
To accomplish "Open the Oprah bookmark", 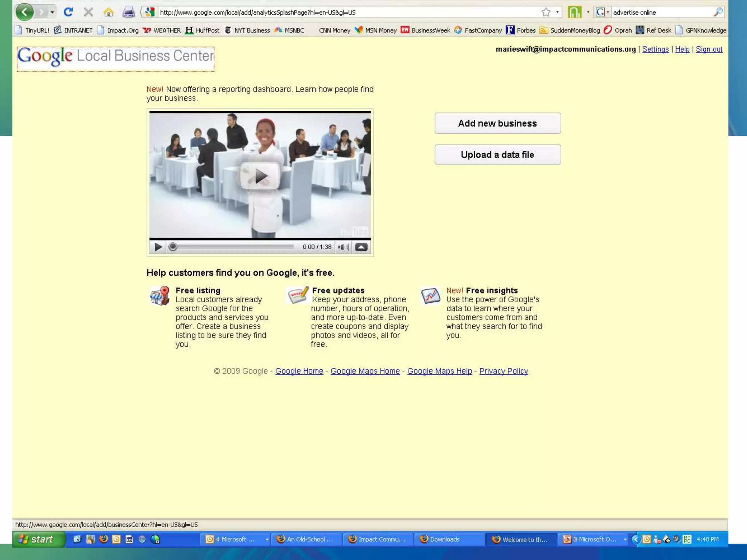I will [618, 30].
